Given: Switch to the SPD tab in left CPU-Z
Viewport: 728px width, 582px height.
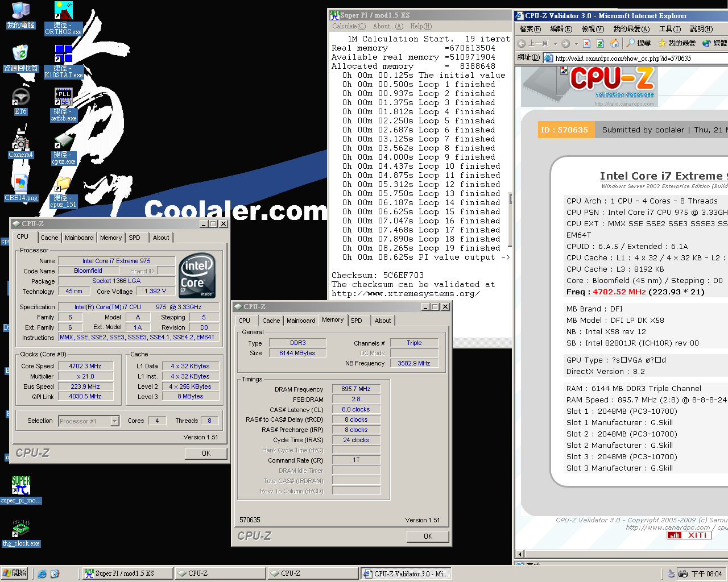Looking at the screenshot, I should pos(134,238).
